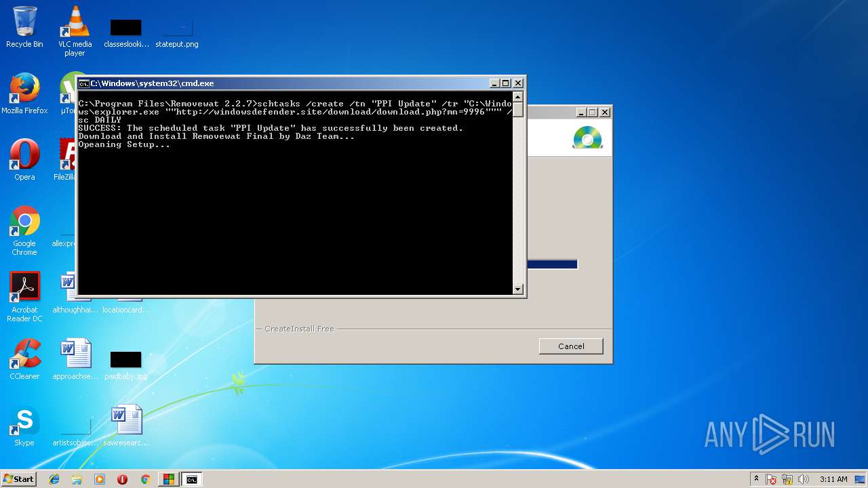
Task: Minimize the installer window behind cmd
Action: pos(581,113)
